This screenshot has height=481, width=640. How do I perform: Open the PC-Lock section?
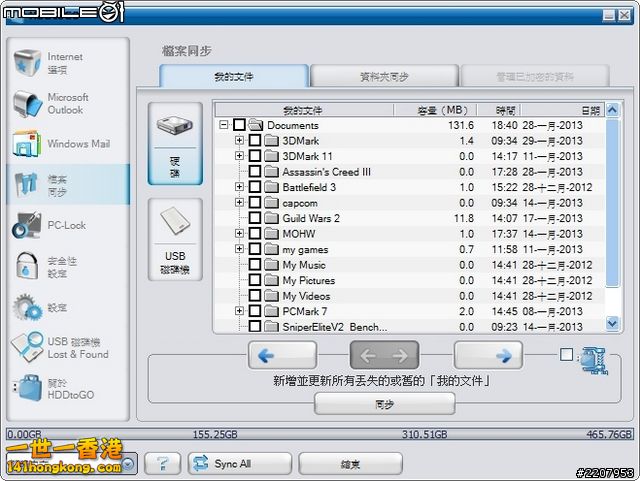click(27, 225)
